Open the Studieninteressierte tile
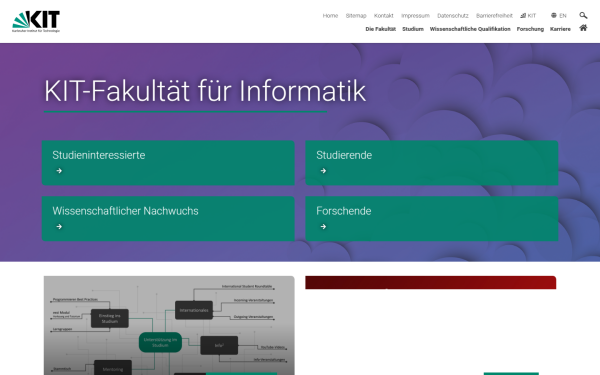The width and height of the screenshot is (600, 375). tap(168, 163)
